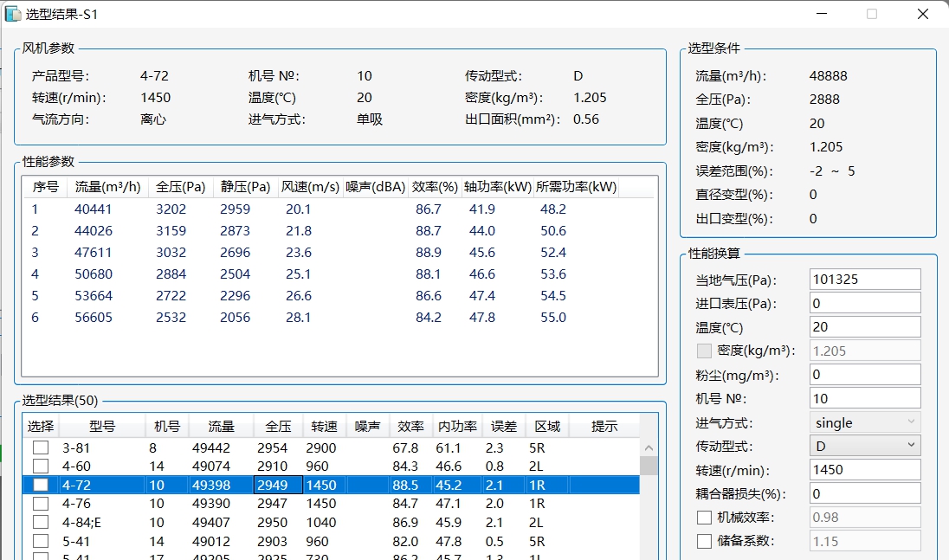949x560 pixels.
Task: Click the app icon in title bar
Action: tap(13, 13)
